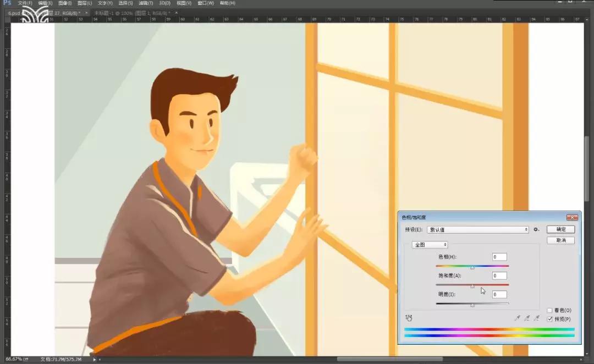Open the 窗口(W) menu

[206, 3]
